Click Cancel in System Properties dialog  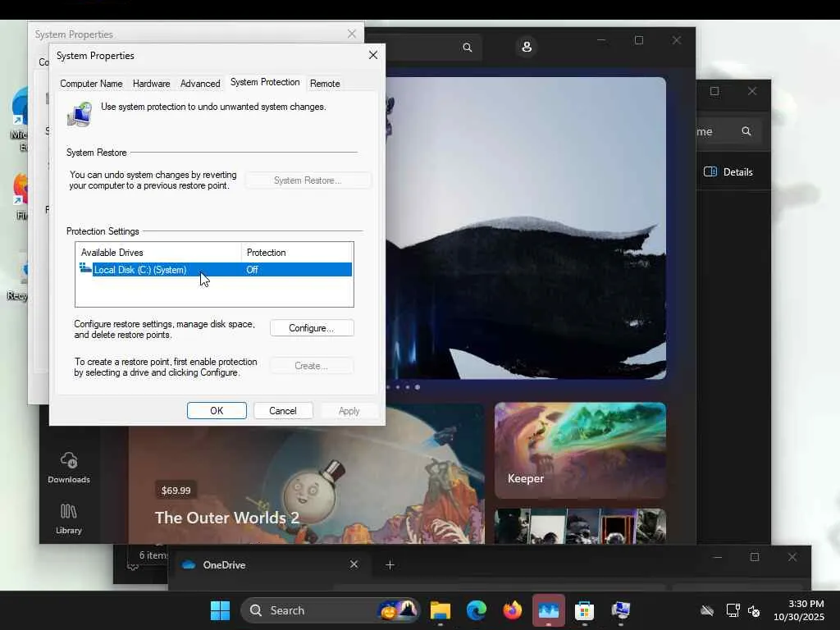283,411
